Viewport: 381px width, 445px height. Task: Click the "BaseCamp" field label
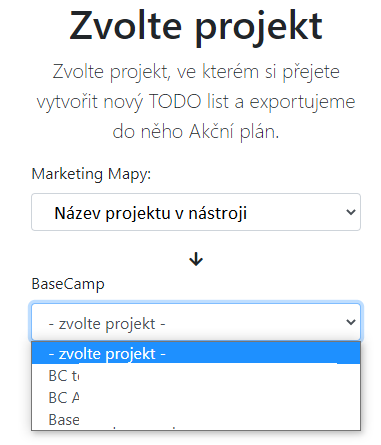tap(68, 284)
